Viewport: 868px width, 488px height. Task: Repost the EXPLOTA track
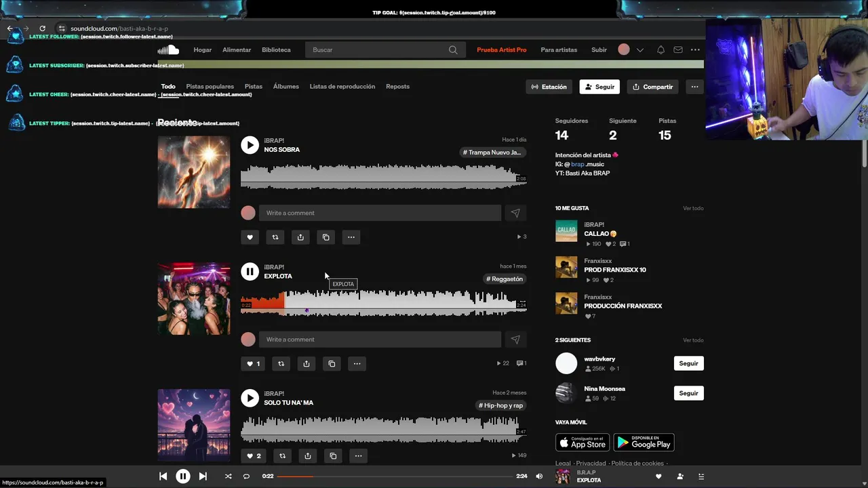tap(281, 364)
